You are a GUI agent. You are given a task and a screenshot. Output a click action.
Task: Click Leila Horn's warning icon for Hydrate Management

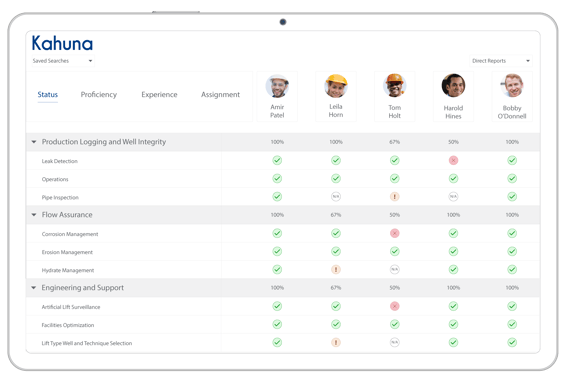[336, 270]
